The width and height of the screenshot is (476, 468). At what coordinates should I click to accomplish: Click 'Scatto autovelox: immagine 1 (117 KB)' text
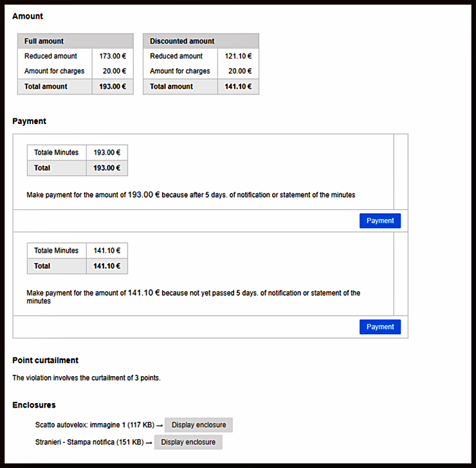tap(95, 425)
